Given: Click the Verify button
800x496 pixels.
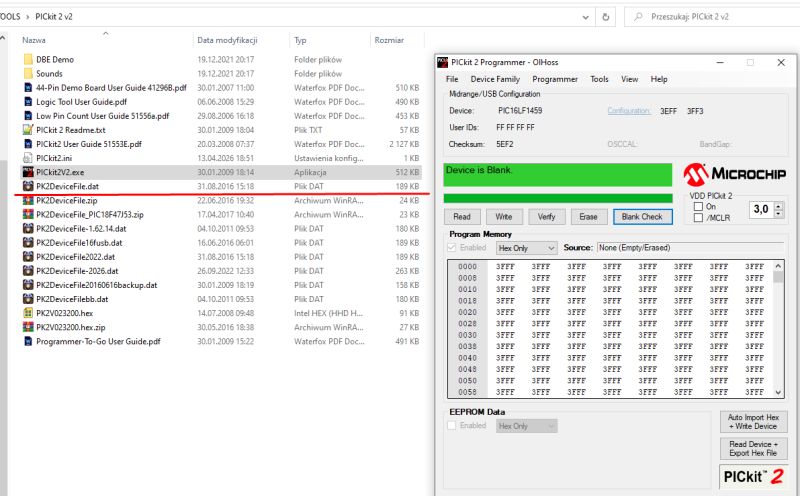Looking at the screenshot, I should point(546,217).
